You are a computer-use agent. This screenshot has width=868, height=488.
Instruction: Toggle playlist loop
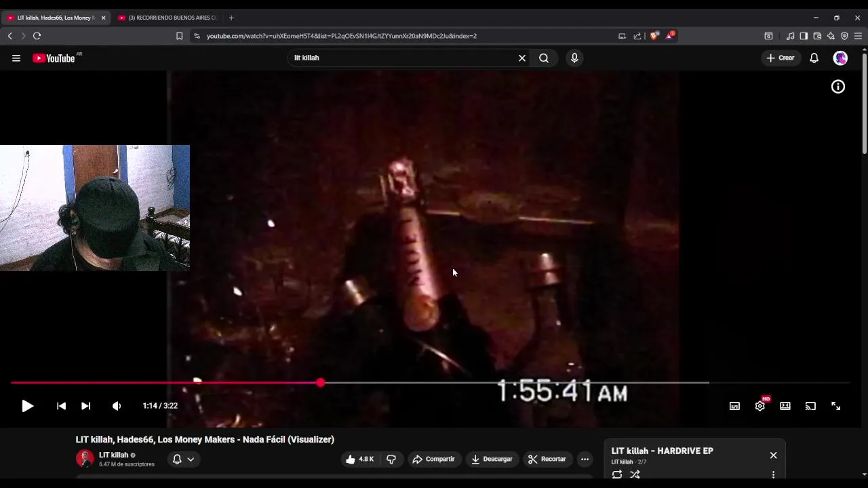coord(617,474)
